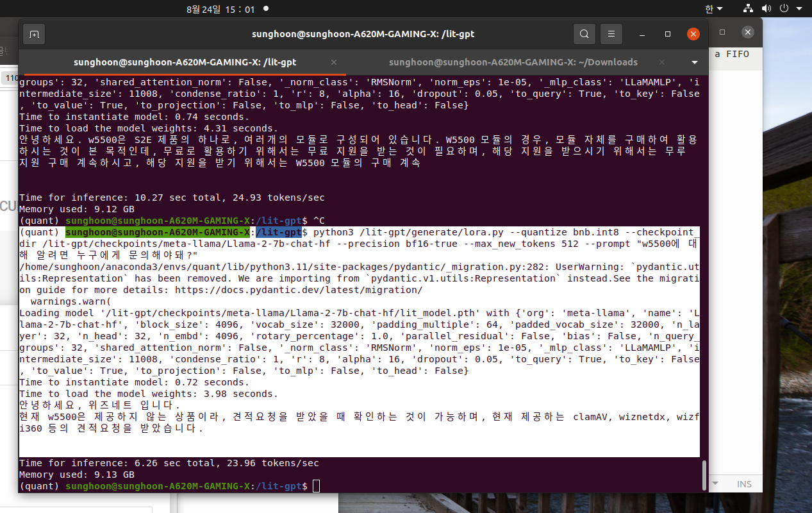Screen dimensions: 812x513
Task: Open the clock showing 8월 24일 15:01
Action: pyautogui.click(x=220, y=9)
